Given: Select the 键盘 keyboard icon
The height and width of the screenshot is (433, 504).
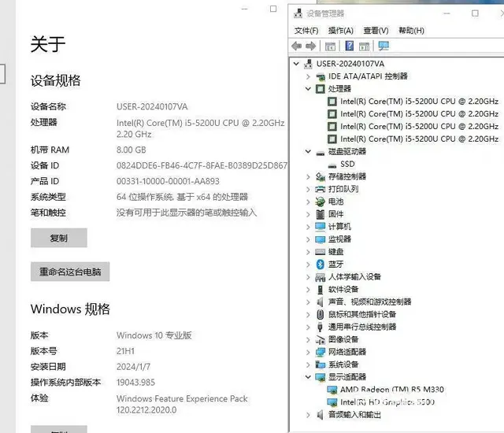Looking at the screenshot, I should (321, 252).
